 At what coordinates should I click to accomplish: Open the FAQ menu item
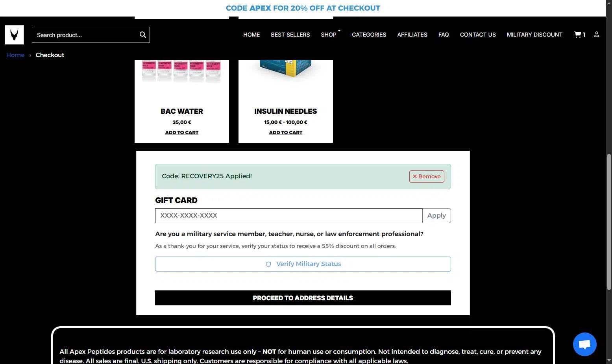pyautogui.click(x=444, y=35)
